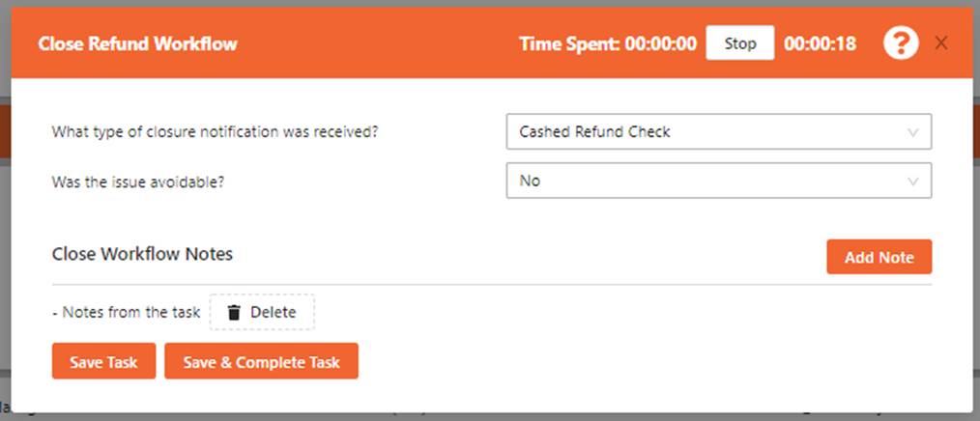Viewport: 980px width, 421px height.
Task: Click the closure notification question label
Action: [x=215, y=132]
